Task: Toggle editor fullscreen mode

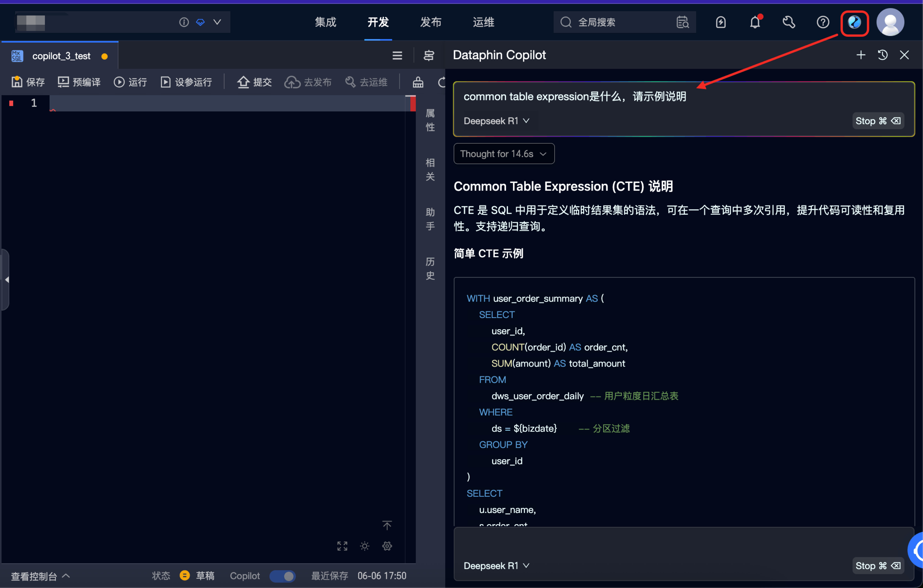Action: pos(342,546)
